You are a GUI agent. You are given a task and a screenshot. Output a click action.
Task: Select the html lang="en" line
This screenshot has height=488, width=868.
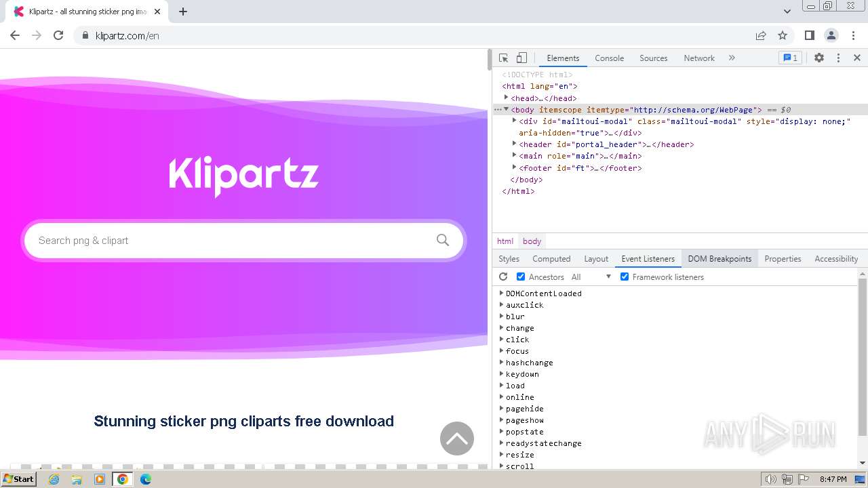pyautogui.click(x=540, y=86)
